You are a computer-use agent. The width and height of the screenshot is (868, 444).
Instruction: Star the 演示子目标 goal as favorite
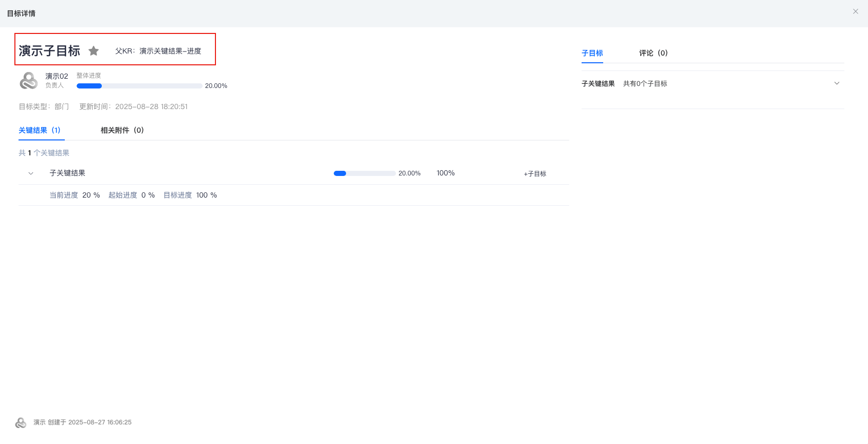94,51
